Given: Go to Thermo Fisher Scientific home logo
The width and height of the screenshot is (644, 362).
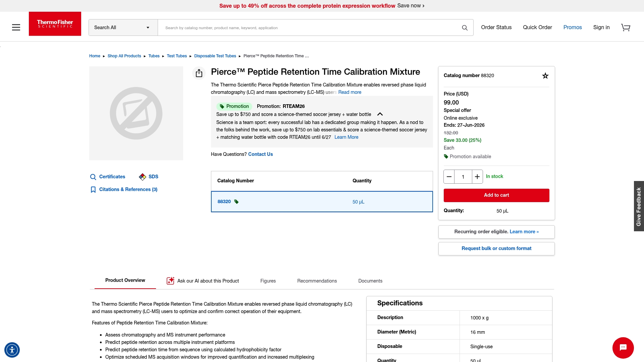Looking at the screenshot, I should [55, 24].
